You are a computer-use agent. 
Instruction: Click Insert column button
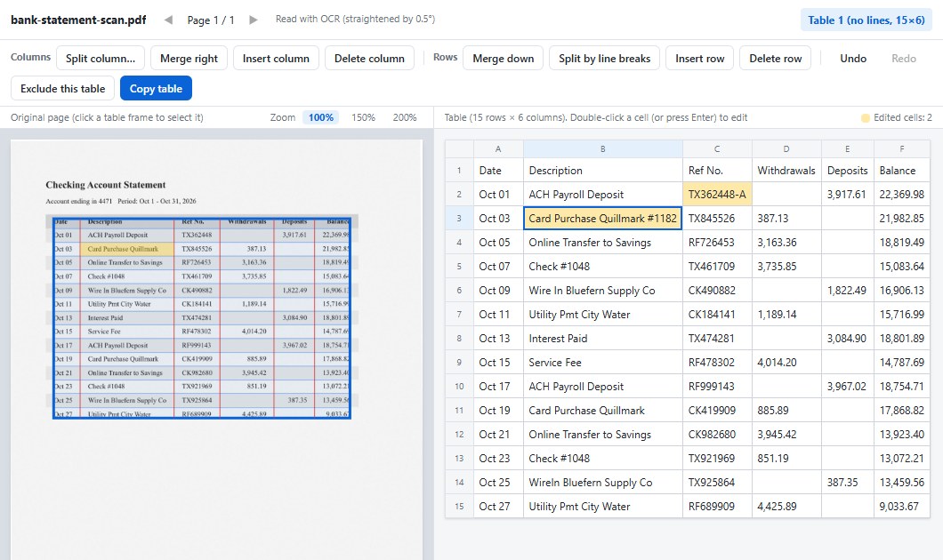pos(276,59)
